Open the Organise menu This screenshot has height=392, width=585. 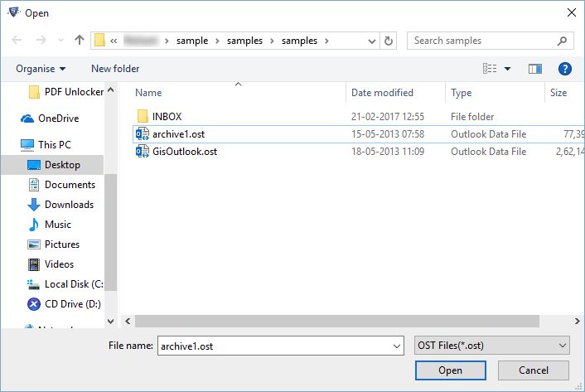tap(41, 69)
